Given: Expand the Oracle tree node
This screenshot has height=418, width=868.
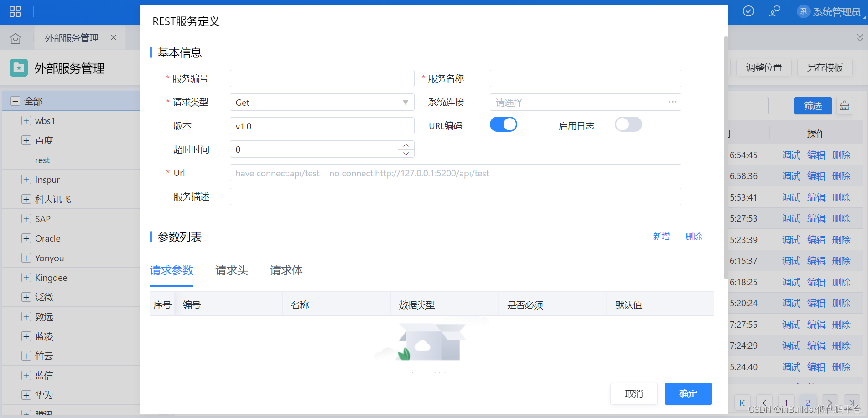Looking at the screenshot, I should pos(26,238).
